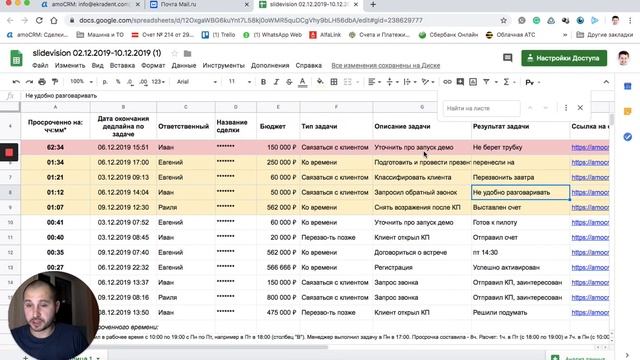This screenshot has width=640, height=360.
Task: Decrease decimal places button
Action: [130, 82]
